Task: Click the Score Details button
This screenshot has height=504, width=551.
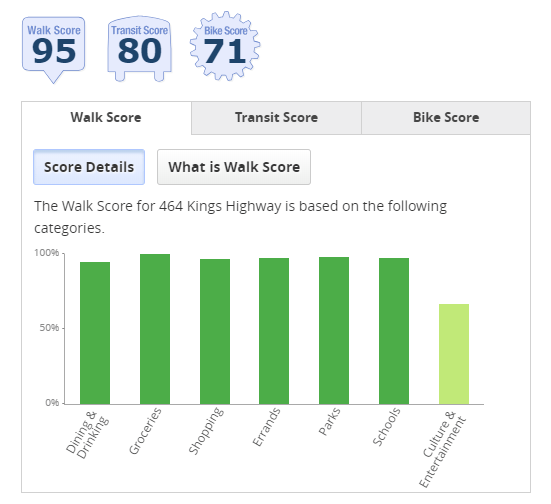Action: (x=89, y=167)
